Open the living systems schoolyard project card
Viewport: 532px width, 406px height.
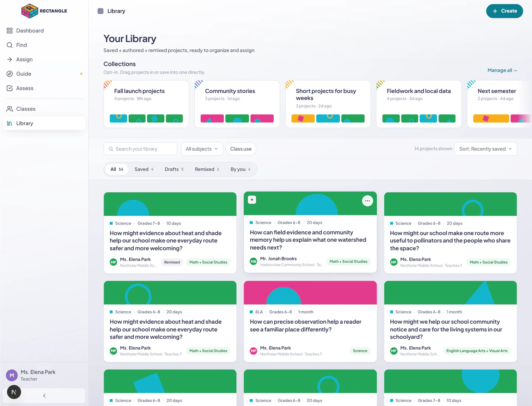pyautogui.click(x=450, y=321)
